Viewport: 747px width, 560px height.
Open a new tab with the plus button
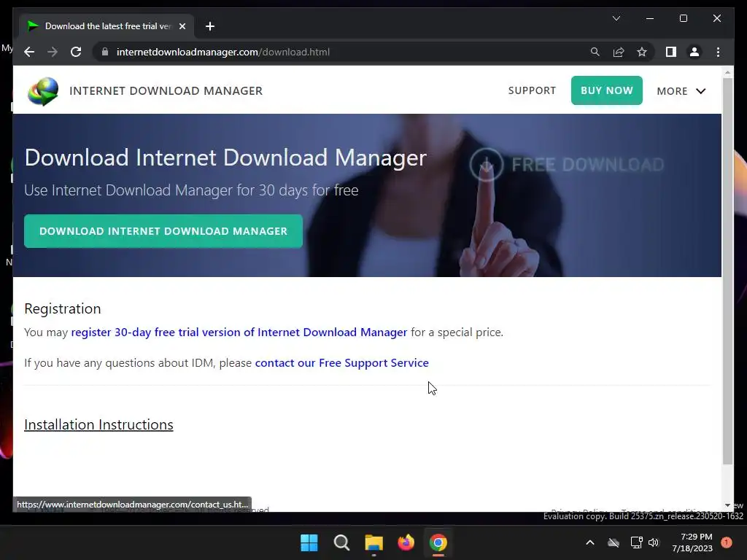point(209,26)
